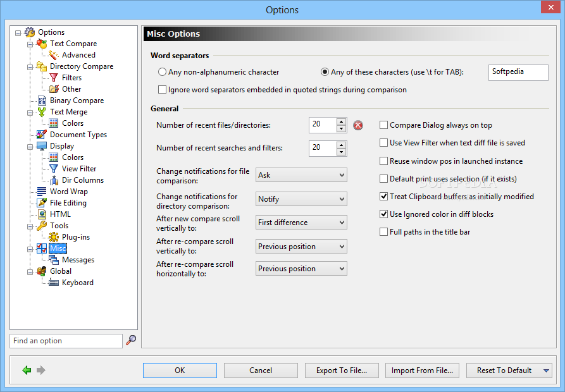Open First difference scroll dropdown
The height and width of the screenshot is (392, 565).
[x=301, y=223]
